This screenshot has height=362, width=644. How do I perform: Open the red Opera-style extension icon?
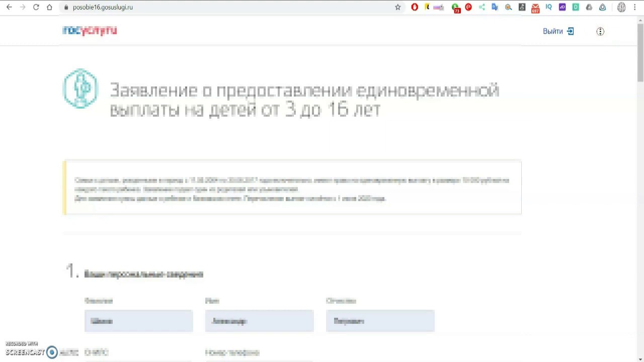415,7
